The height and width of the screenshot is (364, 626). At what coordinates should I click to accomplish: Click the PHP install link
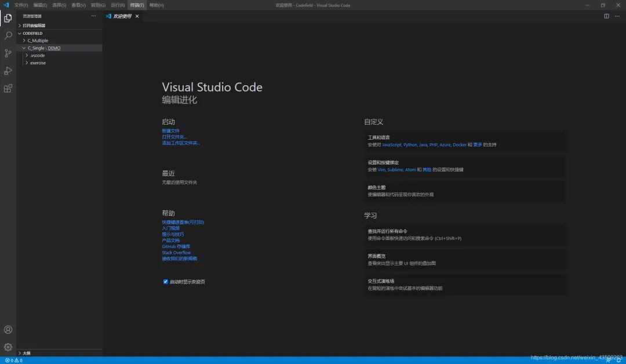tap(433, 145)
